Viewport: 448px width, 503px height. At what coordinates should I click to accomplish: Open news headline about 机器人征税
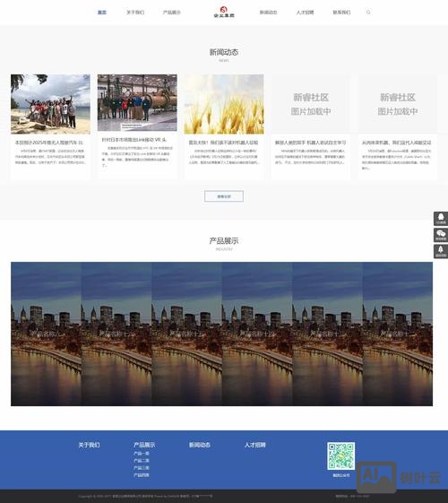click(223, 143)
